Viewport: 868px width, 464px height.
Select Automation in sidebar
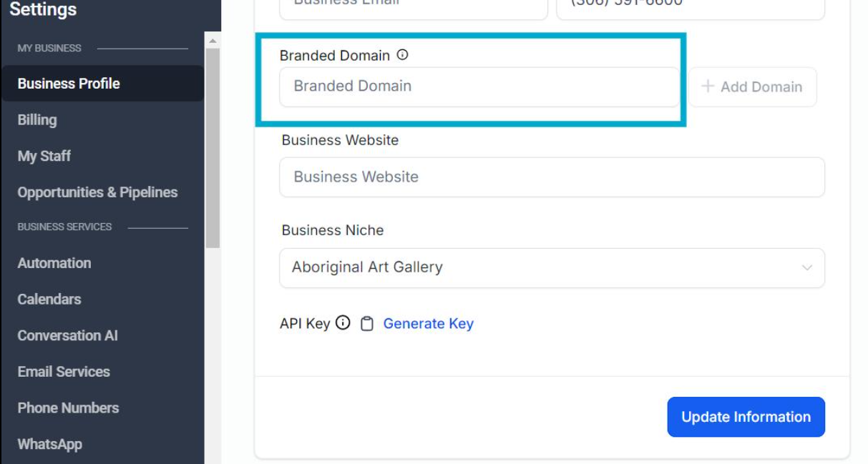[x=54, y=263]
